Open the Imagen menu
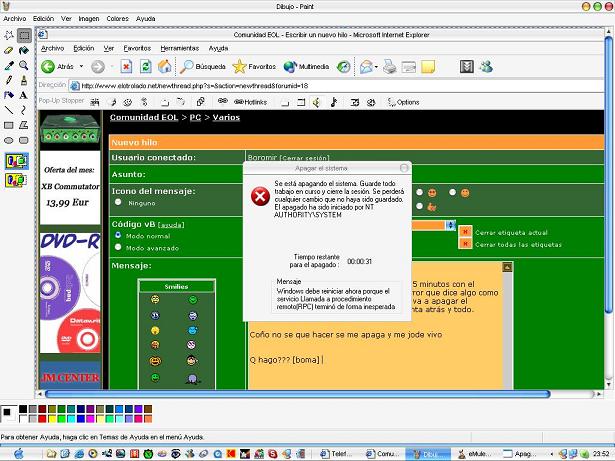 coord(89,19)
